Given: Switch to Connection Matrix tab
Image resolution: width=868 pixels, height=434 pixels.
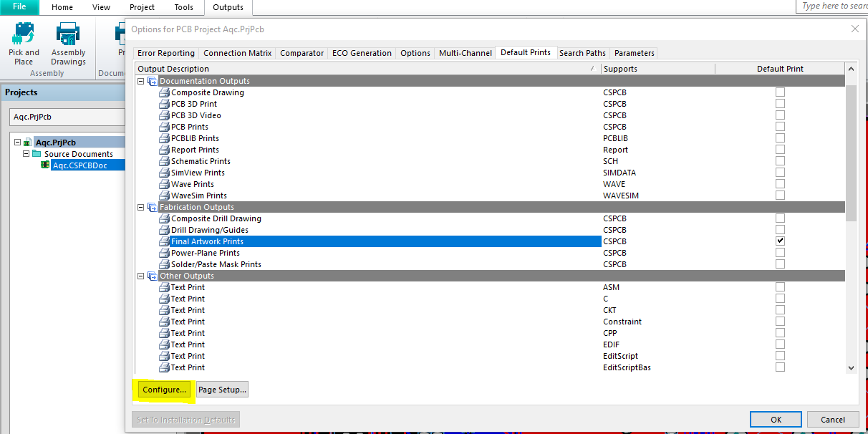Looking at the screenshot, I should (x=238, y=53).
